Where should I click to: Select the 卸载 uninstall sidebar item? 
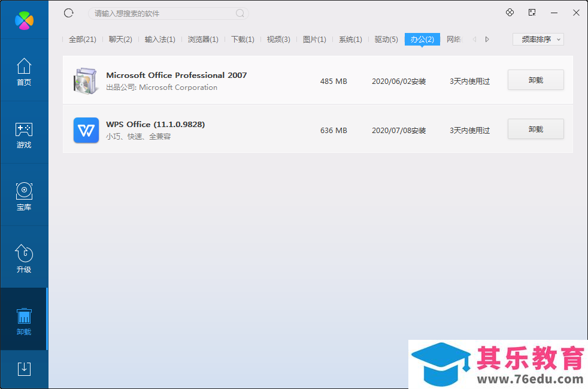pos(24,320)
